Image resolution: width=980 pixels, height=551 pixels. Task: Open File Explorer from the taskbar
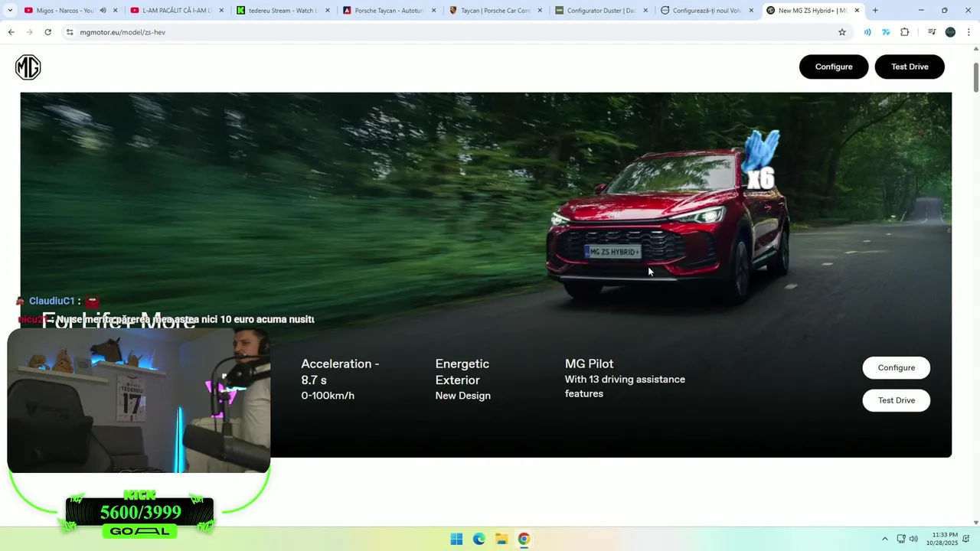(501, 539)
